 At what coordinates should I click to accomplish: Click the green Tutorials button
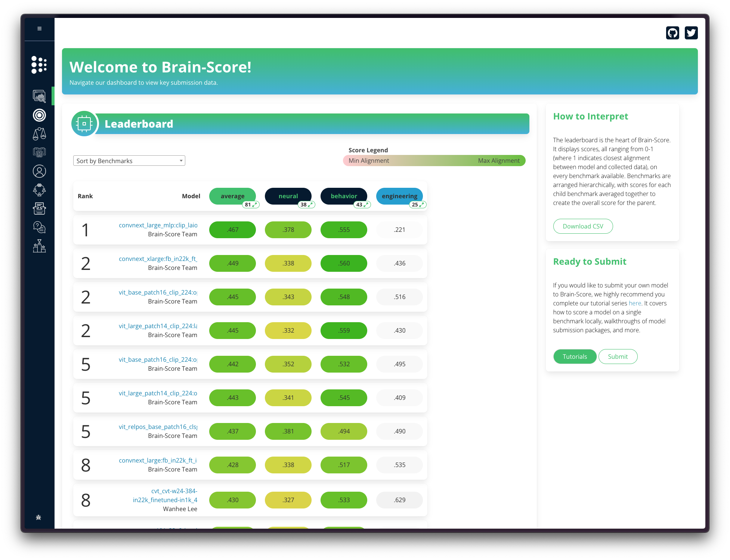pos(575,357)
